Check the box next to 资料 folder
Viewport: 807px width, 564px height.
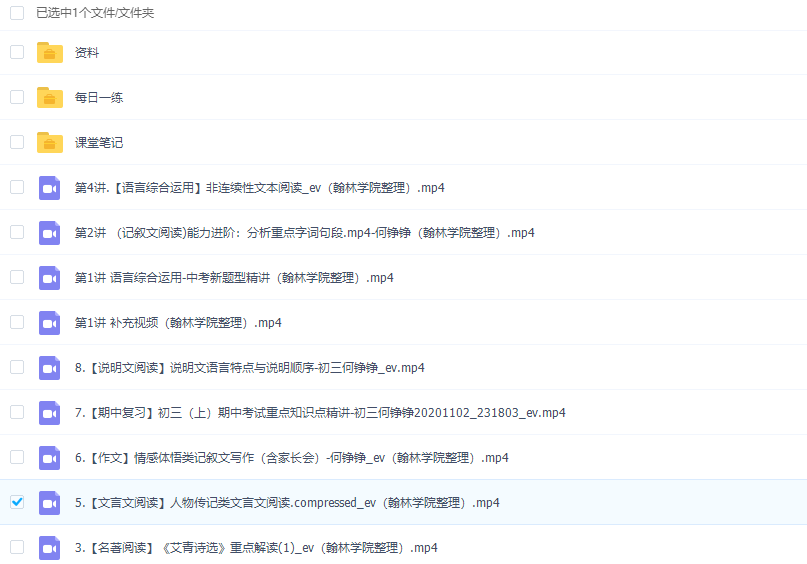(17, 52)
